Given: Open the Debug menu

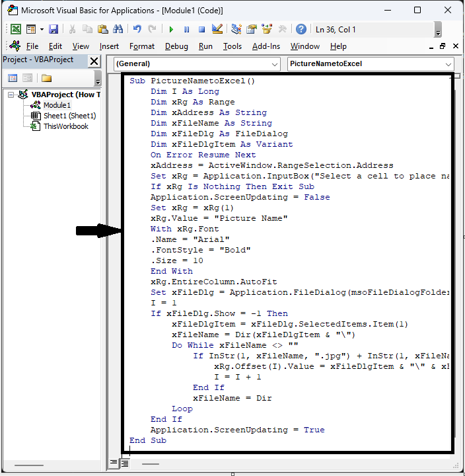Looking at the screenshot, I should [176, 46].
